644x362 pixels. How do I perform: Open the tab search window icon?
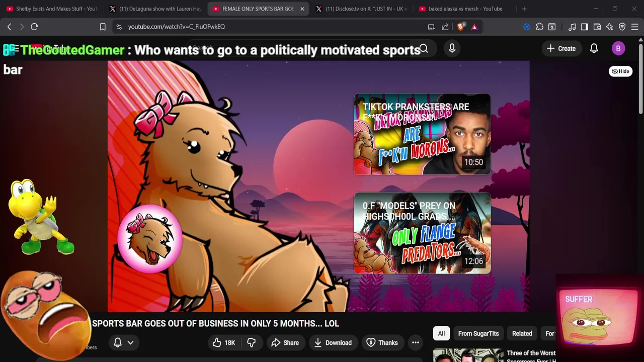(552, 27)
